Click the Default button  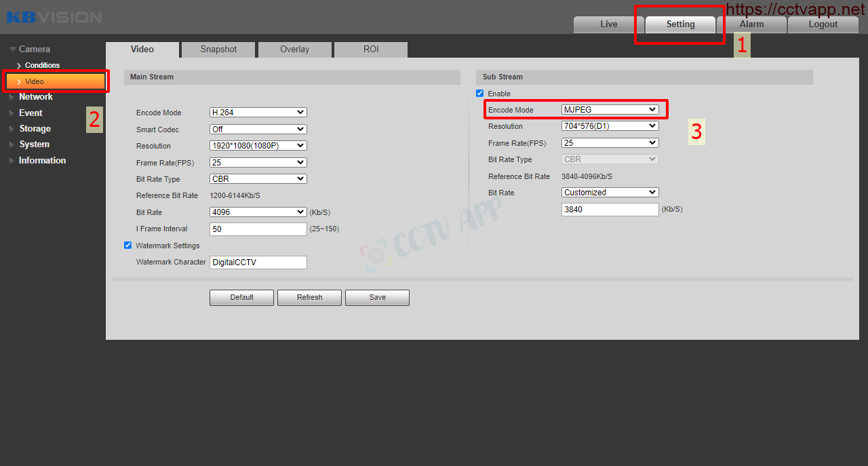coord(241,297)
